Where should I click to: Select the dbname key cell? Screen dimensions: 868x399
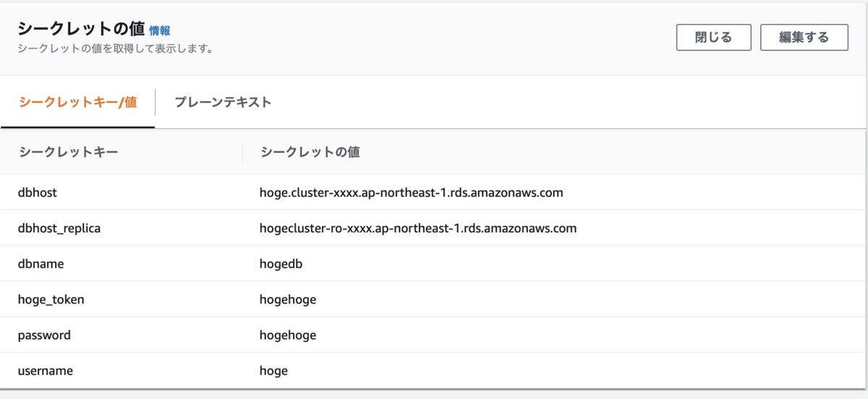point(41,264)
